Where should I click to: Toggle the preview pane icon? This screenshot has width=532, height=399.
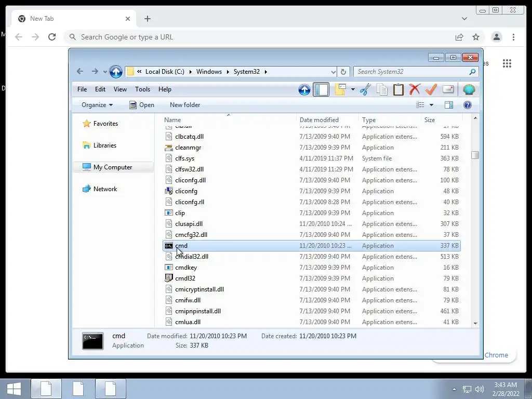(x=449, y=105)
